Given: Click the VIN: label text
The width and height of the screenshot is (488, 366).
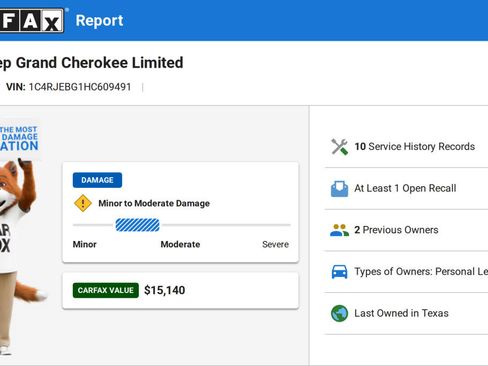Looking at the screenshot, I should [x=16, y=87].
